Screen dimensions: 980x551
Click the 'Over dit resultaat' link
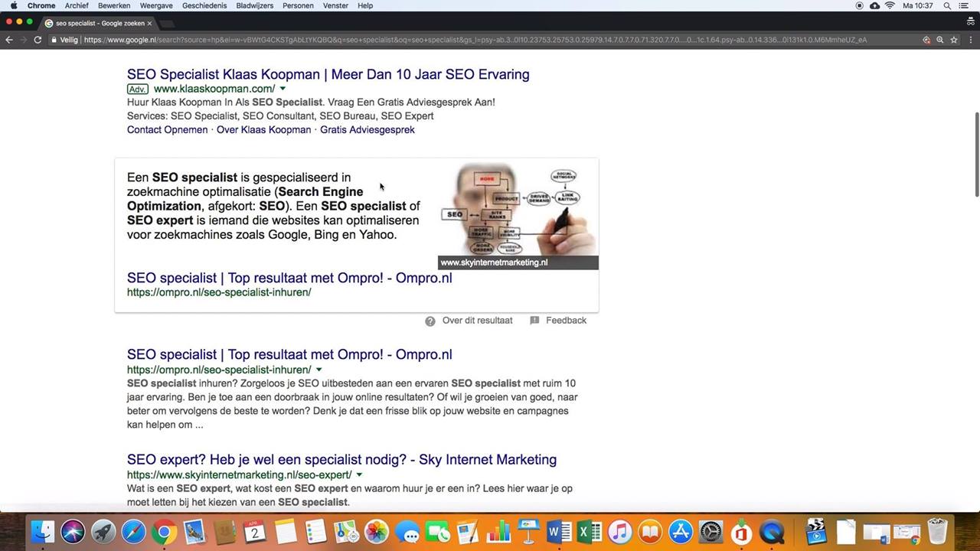point(478,321)
